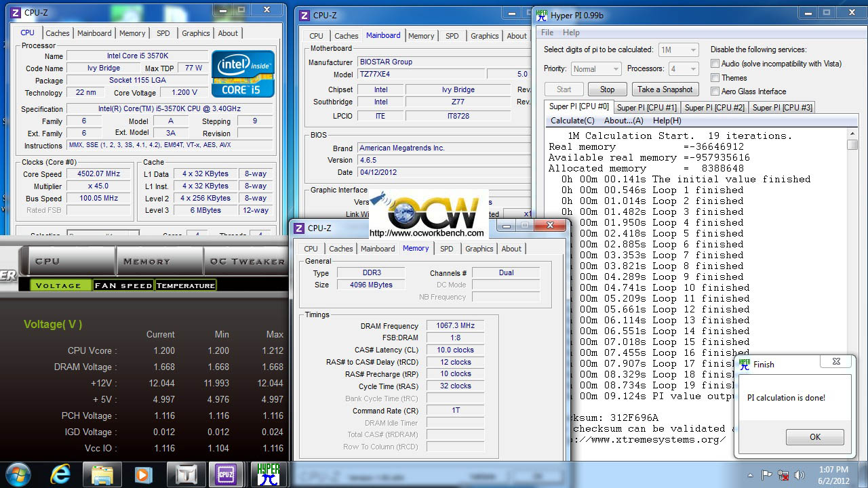Open volume speaker icon in system tray

pos(800,475)
